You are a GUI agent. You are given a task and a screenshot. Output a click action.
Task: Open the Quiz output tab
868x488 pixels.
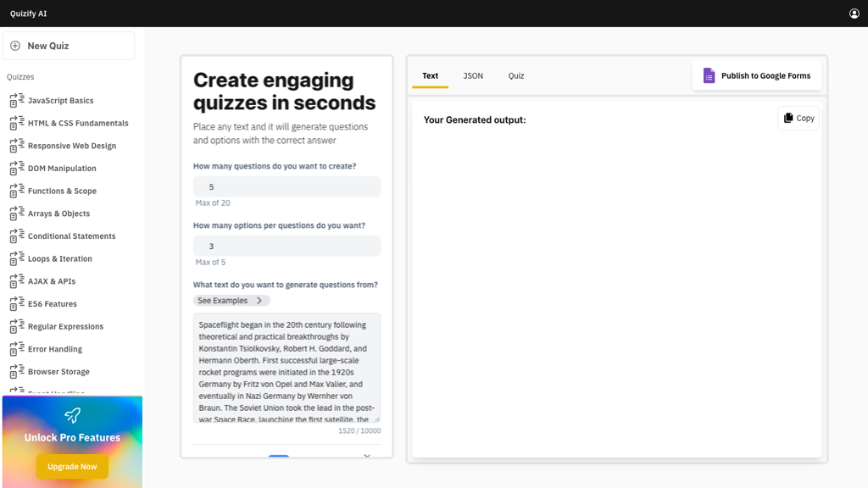pyautogui.click(x=516, y=75)
